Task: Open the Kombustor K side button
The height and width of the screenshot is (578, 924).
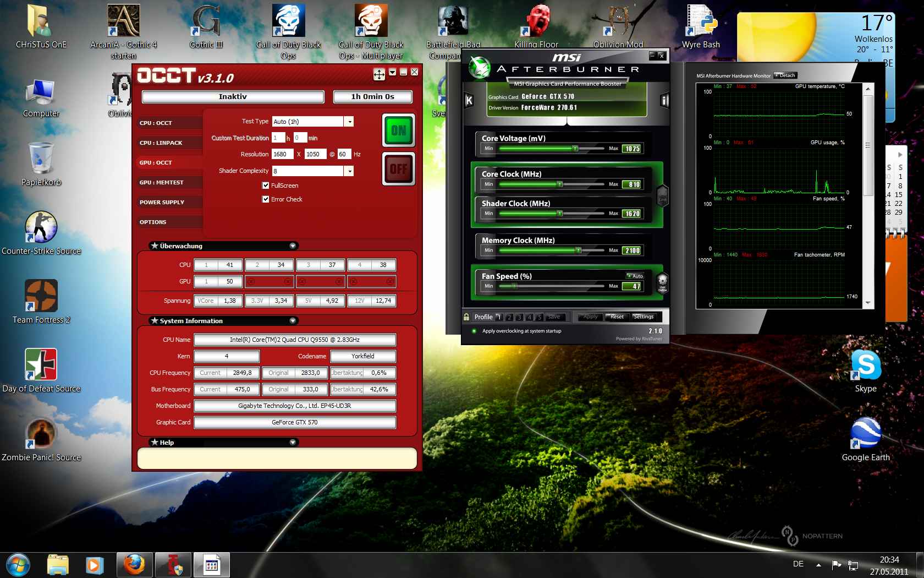Action: tap(469, 100)
